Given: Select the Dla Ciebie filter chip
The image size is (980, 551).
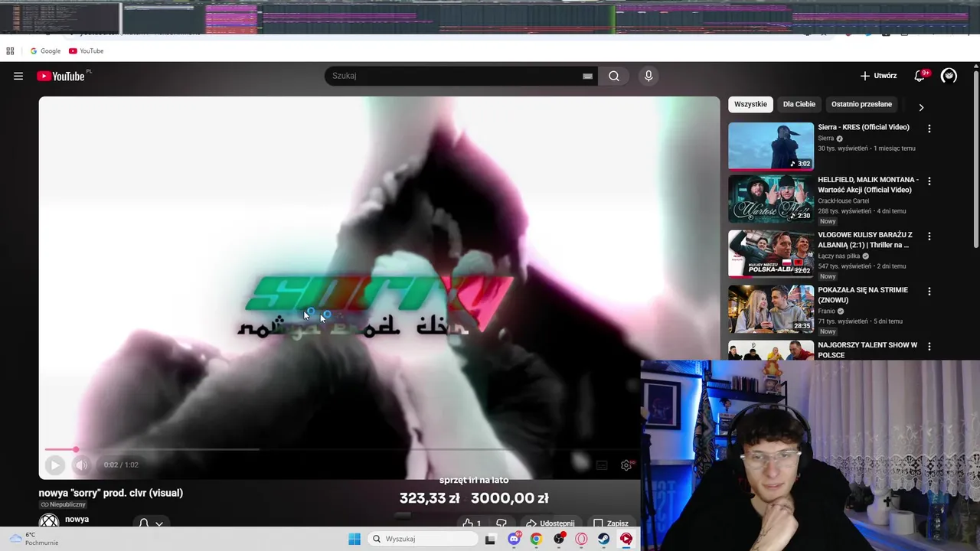Looking at the screenshot, I should (x=799, y=104).
